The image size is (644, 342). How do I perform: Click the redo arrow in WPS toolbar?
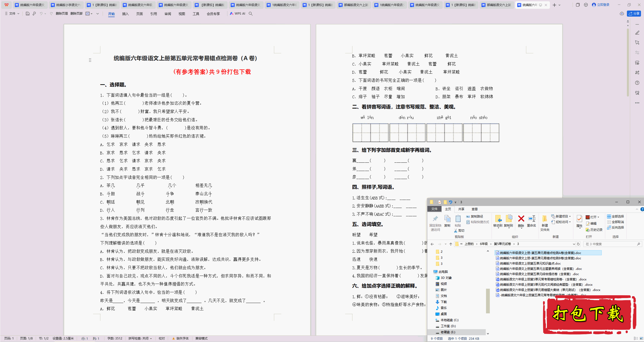coord(51,14)
